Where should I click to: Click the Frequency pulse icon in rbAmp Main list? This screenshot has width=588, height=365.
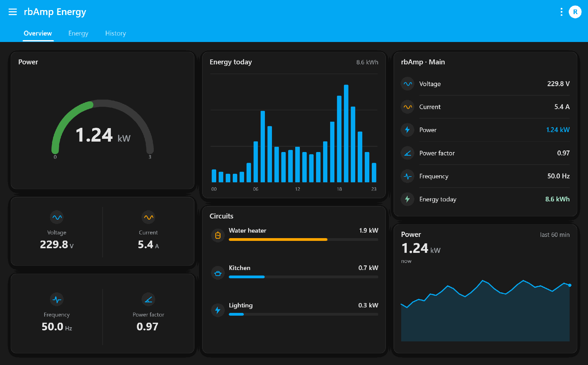(408, 176)
